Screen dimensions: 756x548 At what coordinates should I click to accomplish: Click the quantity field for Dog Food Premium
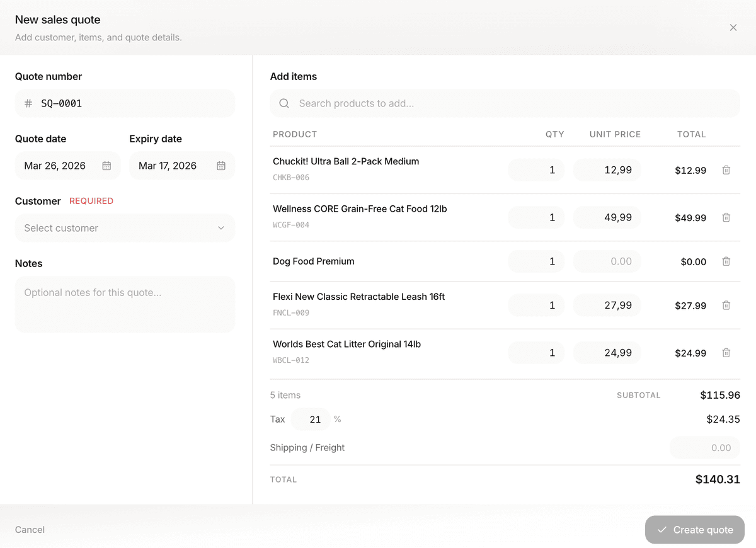[x=535, y=261]
